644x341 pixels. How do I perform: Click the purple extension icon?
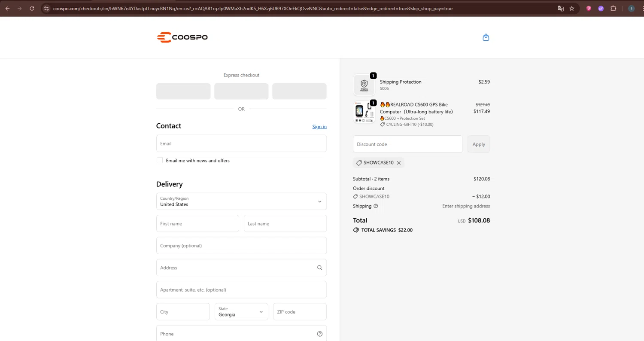tap(601, 8)
